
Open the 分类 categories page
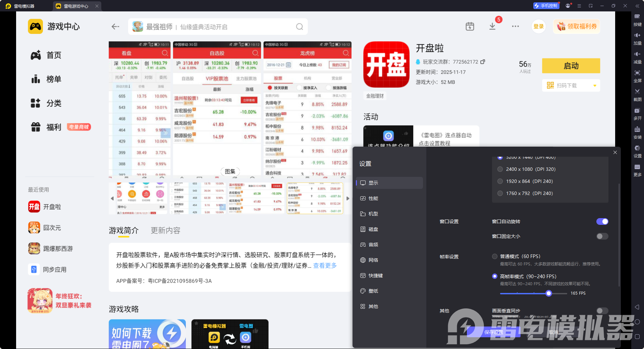pyautogui.click(x=46, y=103)
